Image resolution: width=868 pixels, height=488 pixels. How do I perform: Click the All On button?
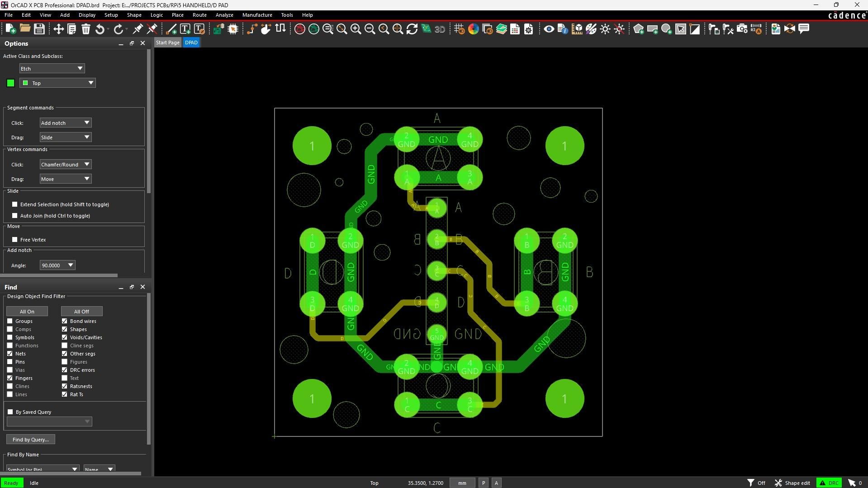27,312
